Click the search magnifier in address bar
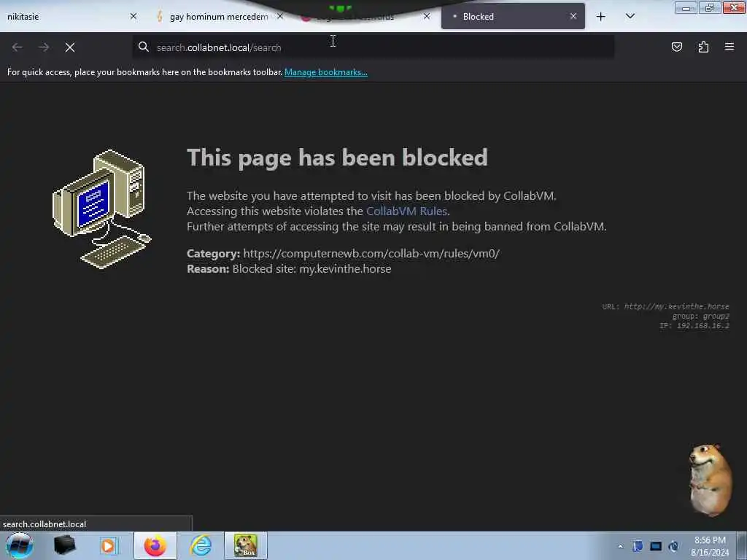The width and height of the screenshot is (747, 560). click(144, 47)
